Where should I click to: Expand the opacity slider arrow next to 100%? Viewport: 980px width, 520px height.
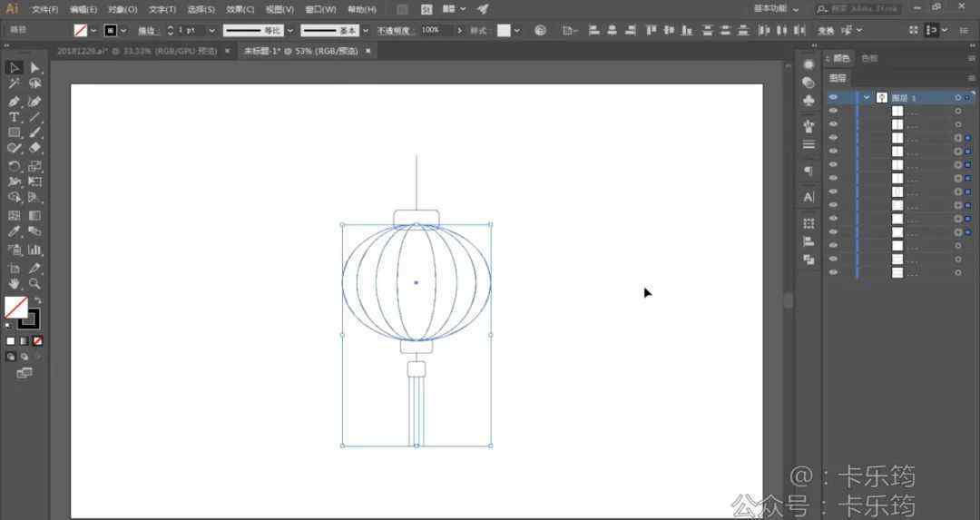pyautogui.click(x=460, y=31)
